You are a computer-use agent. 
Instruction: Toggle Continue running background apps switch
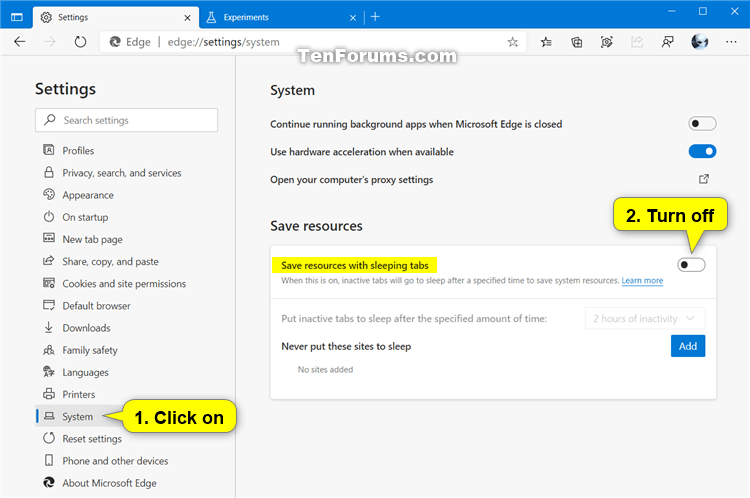tap(702, 123)
